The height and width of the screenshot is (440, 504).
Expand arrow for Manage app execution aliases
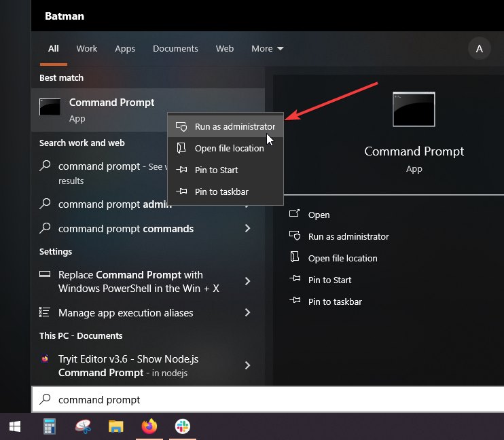pos(247,312)
